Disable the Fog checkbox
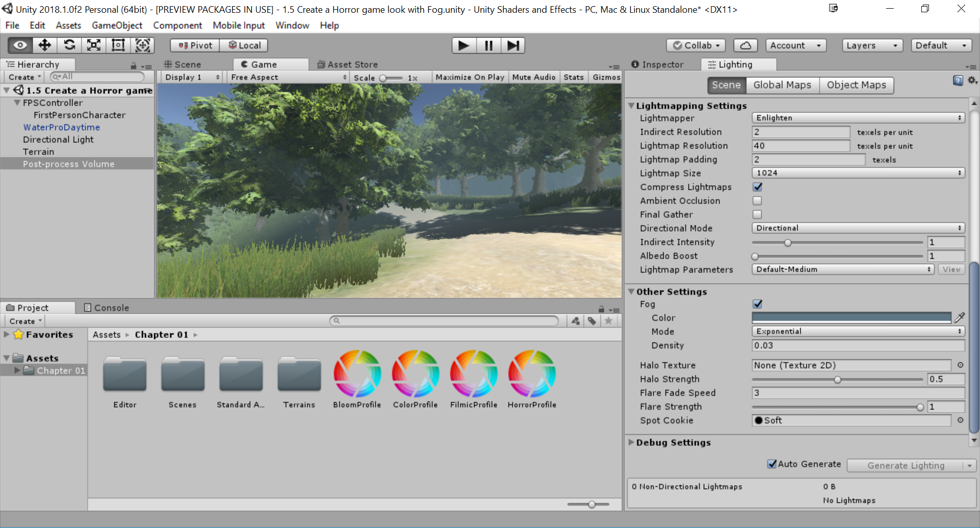The height and width of the screenshot is (528, 980). point(757,304)
